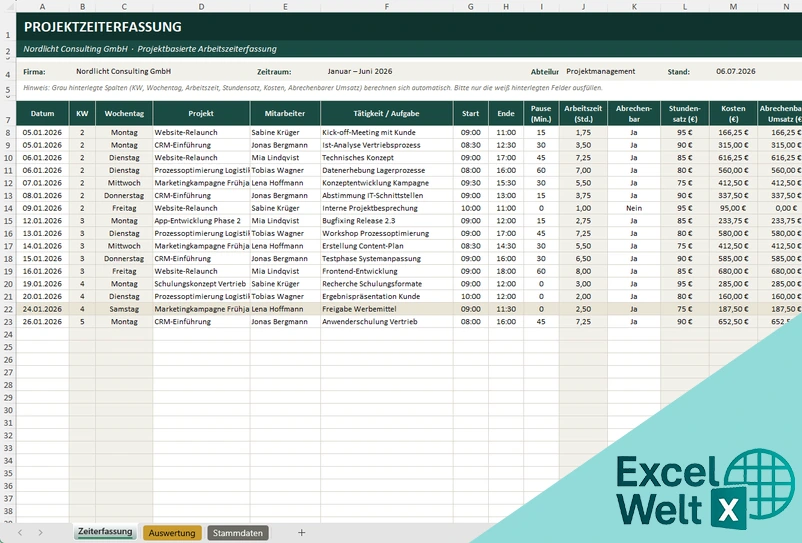Click the 'Ergebnispräsentation Kunde' cell
This screenshot has height=543, width=802.
387,297
